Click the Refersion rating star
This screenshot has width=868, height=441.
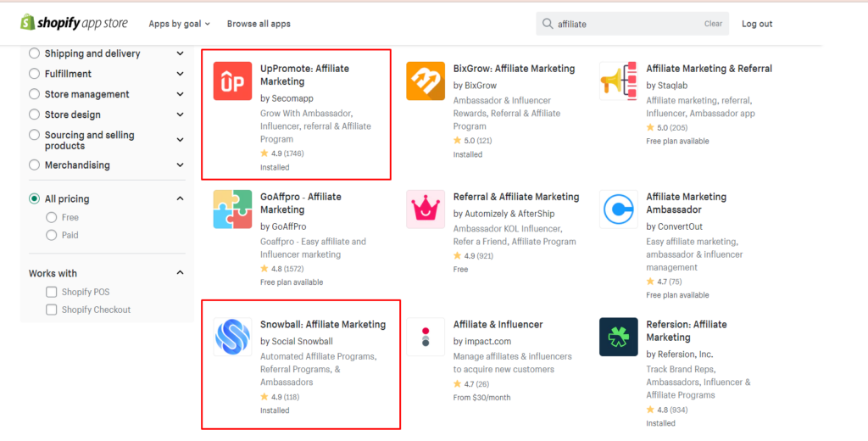pos(650,410)
